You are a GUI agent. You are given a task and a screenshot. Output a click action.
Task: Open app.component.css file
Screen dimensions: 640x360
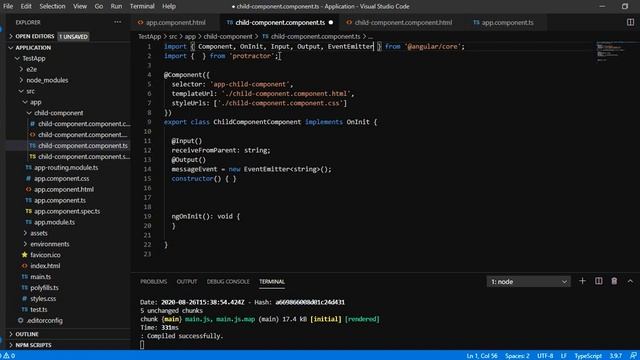click(61, 178)
